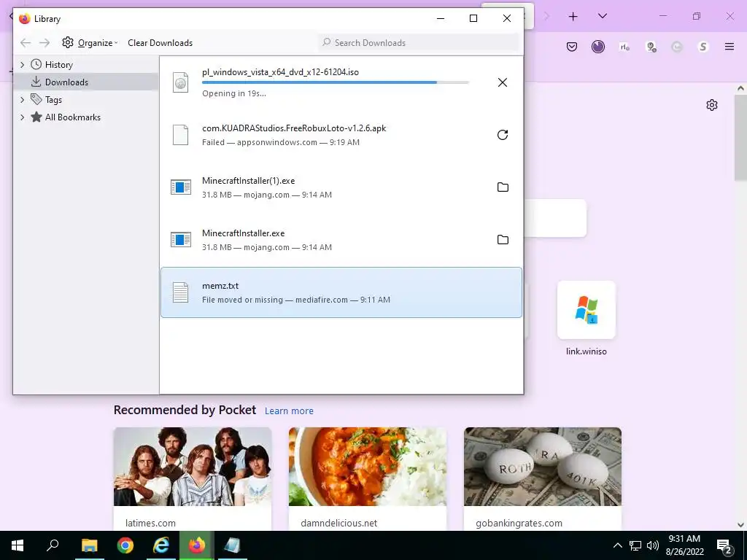
Task: Open the gobankingrates.com Pocket story
Action: [x=543, y=478]
